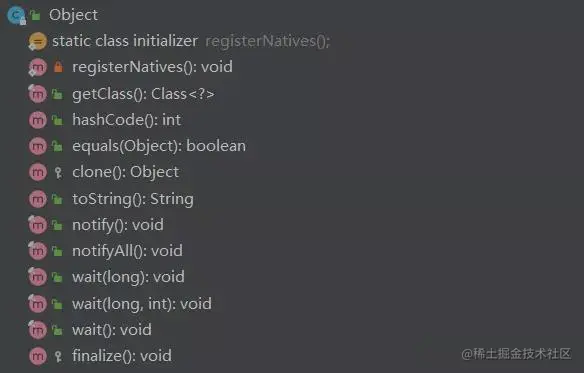Select wait(): void method
The height and width of the screenshot is (373, 584).
pos(112,330)
